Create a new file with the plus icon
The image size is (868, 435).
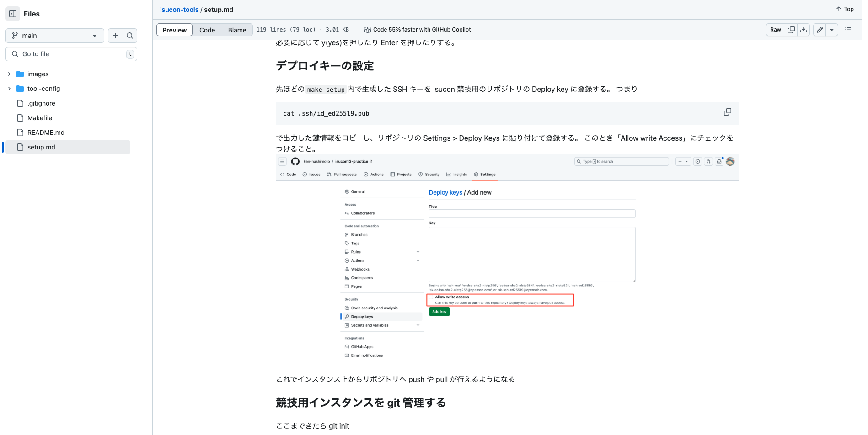click(115, 35)
